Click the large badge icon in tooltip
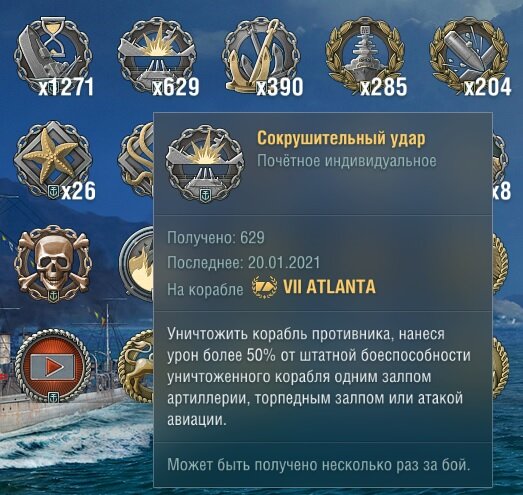Screen dimensions: 523x495 205,163
